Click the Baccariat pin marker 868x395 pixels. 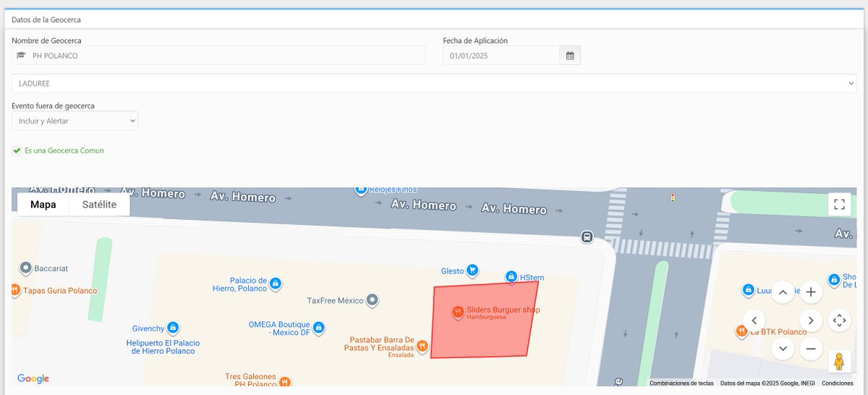26,268
